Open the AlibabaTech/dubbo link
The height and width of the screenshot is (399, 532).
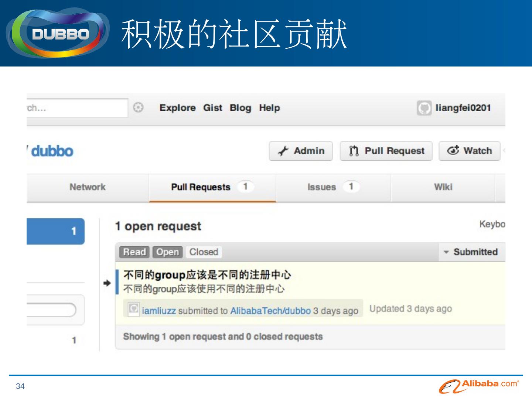[270, 311]
